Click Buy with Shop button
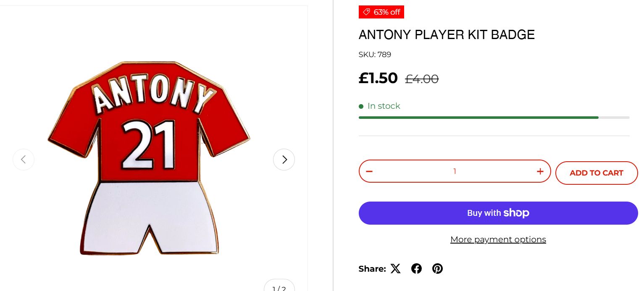 click(498, 213)
